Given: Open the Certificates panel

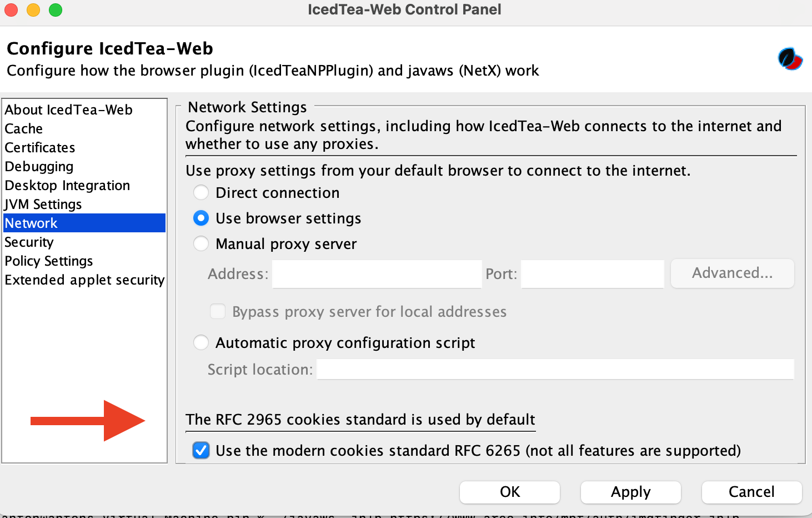Looking at the screenshot, I should pos(40,148).
